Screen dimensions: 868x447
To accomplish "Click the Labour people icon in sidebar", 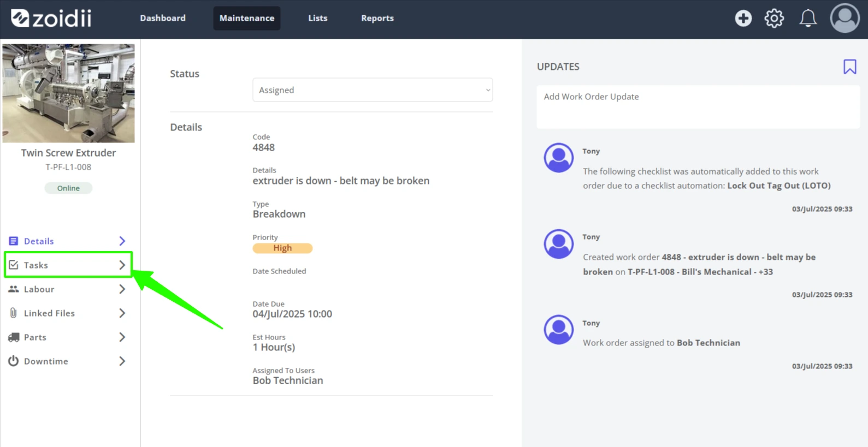I will [14, 289].
